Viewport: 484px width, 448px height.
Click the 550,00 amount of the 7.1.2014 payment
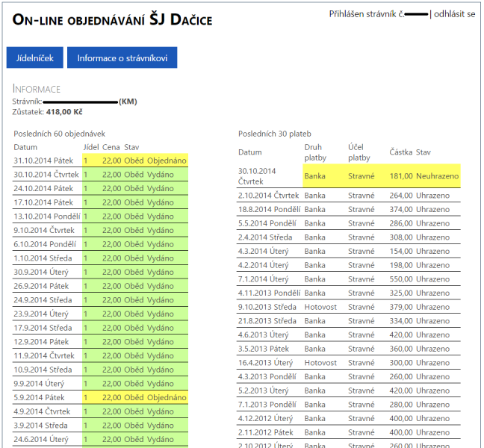click(x=401, y=279)
